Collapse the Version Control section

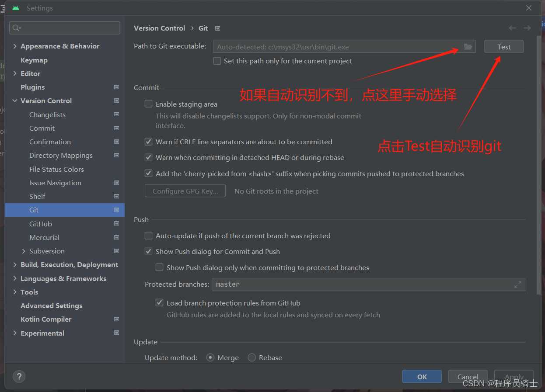(14, 101)
